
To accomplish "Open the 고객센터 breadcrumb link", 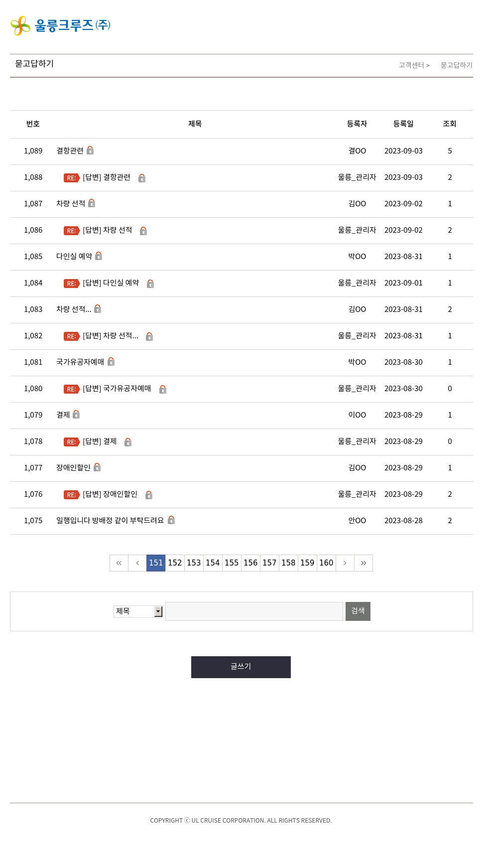I will [x=412, y=65].
